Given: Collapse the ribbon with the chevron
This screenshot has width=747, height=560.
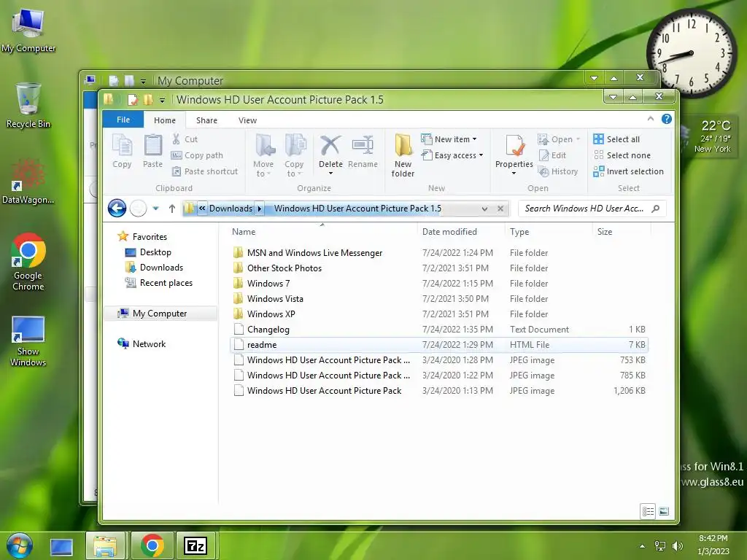Looking at the screenshot, I should 650,119.
